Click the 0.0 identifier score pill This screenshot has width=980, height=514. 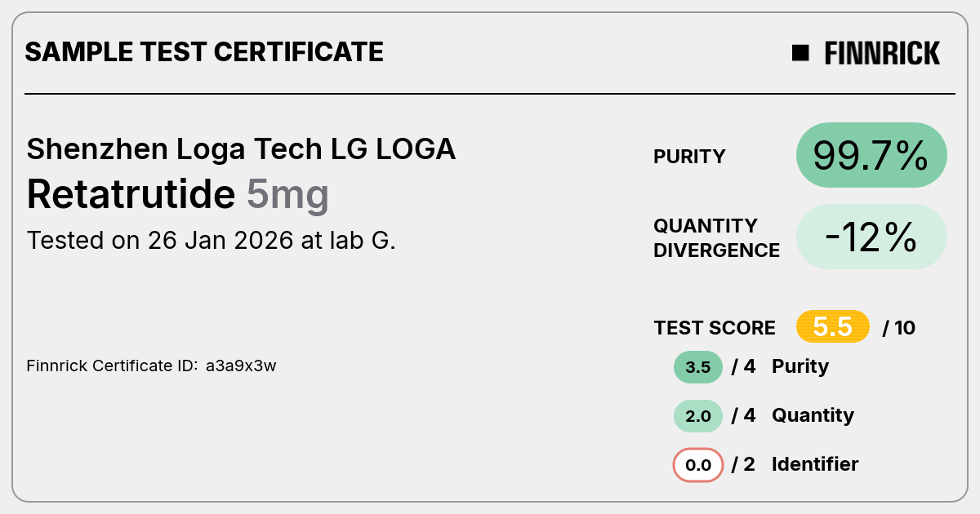click(698, 466)
